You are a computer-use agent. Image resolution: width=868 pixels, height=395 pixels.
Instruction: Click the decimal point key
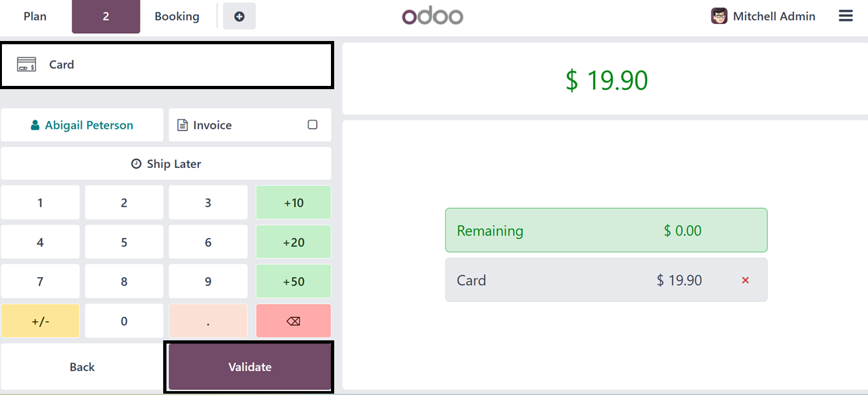point(208,321)
